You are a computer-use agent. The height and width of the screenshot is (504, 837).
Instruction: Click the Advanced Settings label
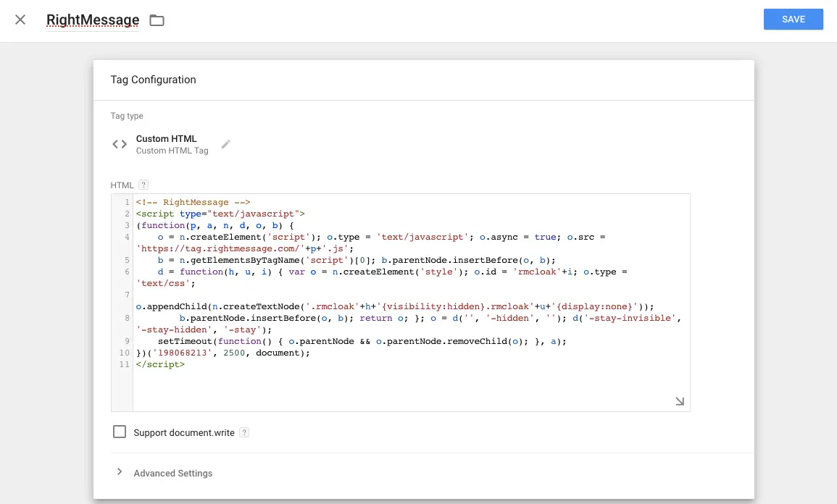pyautogui.click(x=173, y=473)
